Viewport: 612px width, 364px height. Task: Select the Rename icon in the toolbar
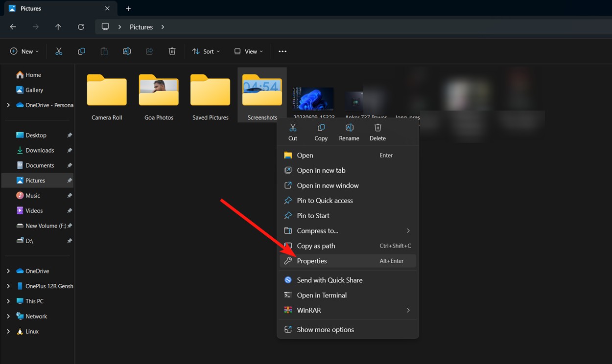coord(126,51)
